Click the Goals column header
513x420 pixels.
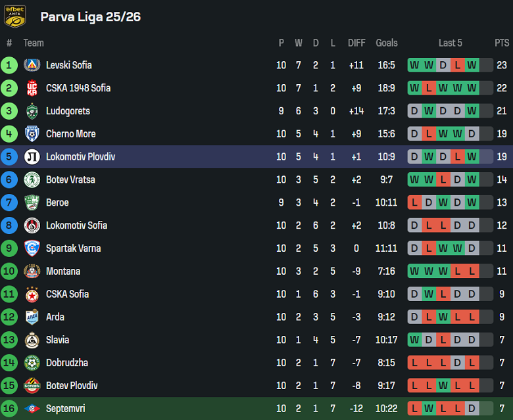click(387, 43)
